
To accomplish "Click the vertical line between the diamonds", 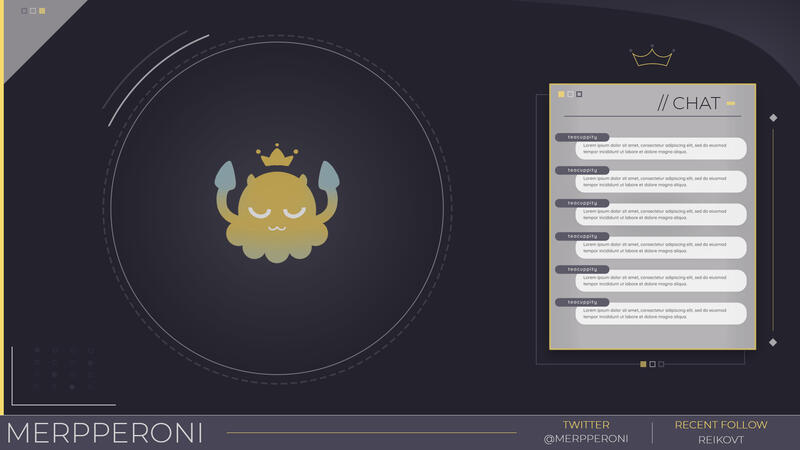I will point(773,230).
